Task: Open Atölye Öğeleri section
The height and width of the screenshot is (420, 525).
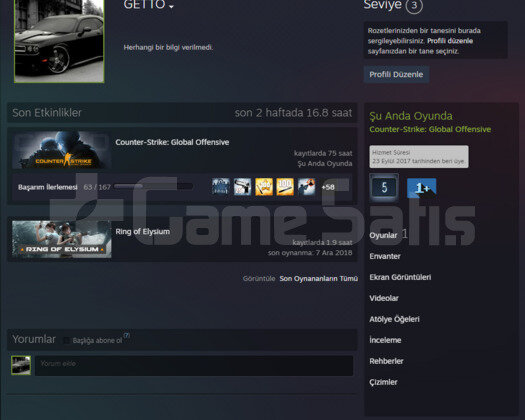Action: (394, 319)
